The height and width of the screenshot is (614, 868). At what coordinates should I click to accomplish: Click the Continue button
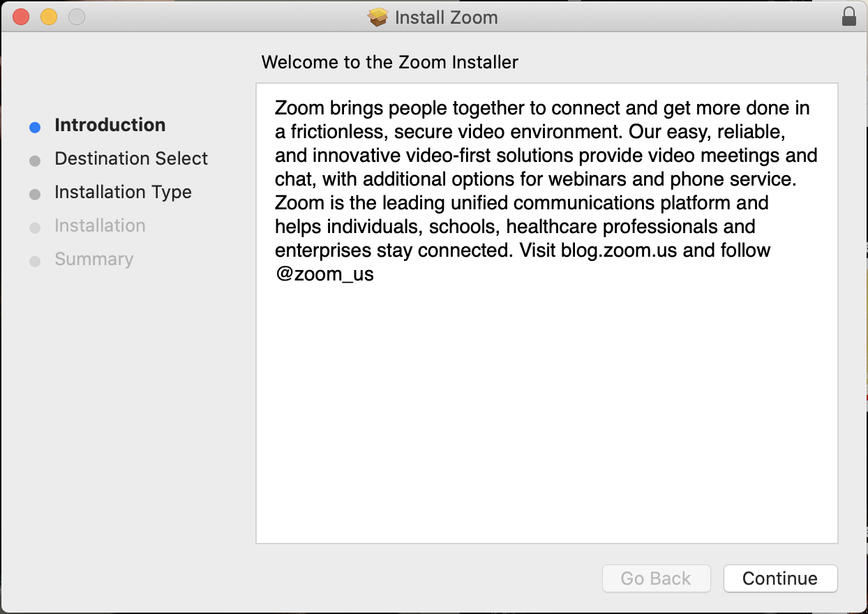point(780,578)
